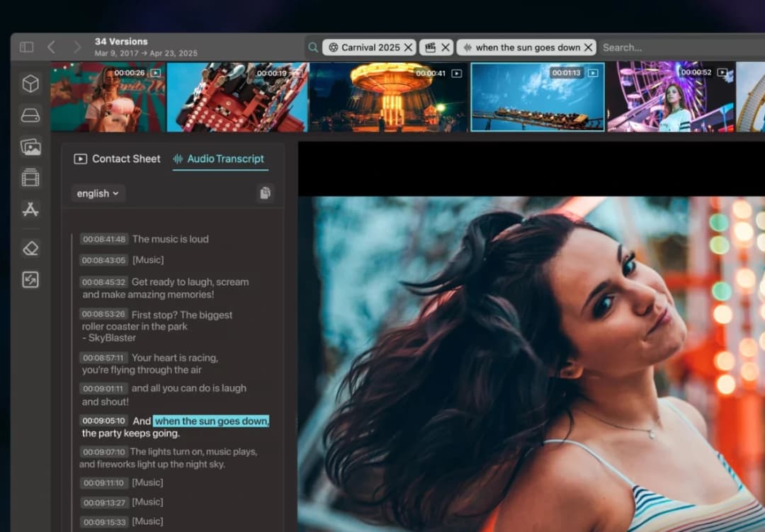Image resolution: width=765 pixels, height=532 pixels.
Task: Open the disk drive sidebar icon
Action: pos(30,115)
